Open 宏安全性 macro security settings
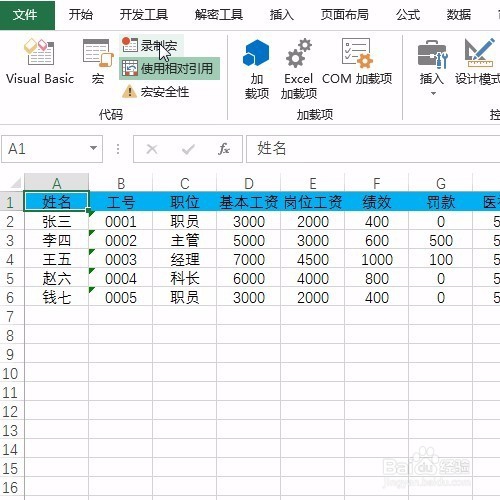The width and height of the screenshot is (500, 500). click(156, 92)
